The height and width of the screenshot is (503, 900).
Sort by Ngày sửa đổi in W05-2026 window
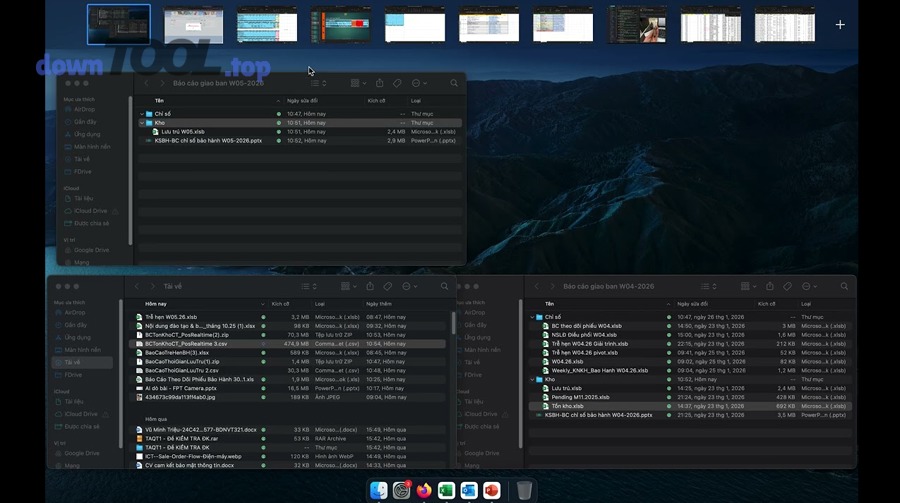click(x=302, y=100)
